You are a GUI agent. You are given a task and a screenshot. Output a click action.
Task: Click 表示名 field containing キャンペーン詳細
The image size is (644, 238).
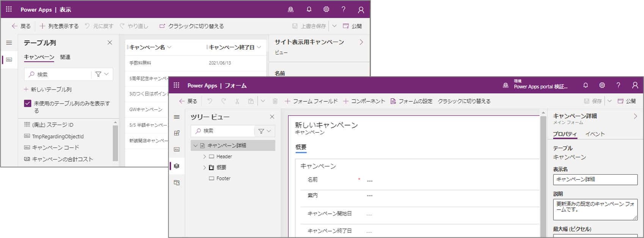[595, 179]
